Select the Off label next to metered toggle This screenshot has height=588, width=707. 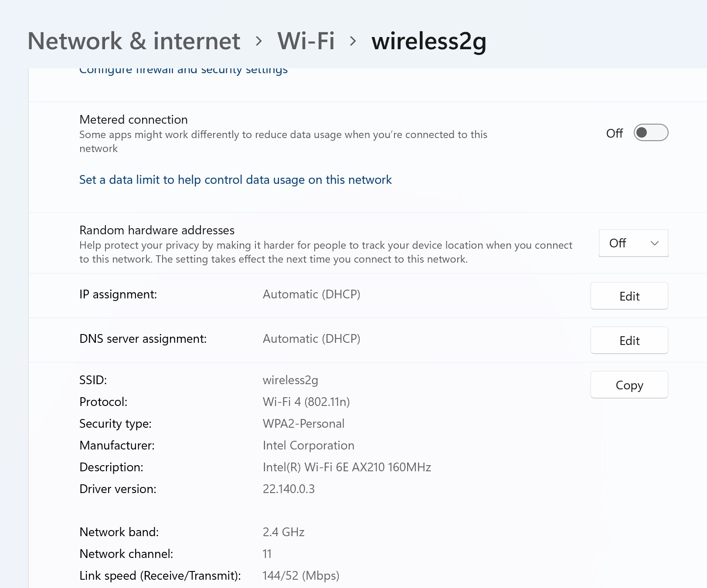(615, 133)
